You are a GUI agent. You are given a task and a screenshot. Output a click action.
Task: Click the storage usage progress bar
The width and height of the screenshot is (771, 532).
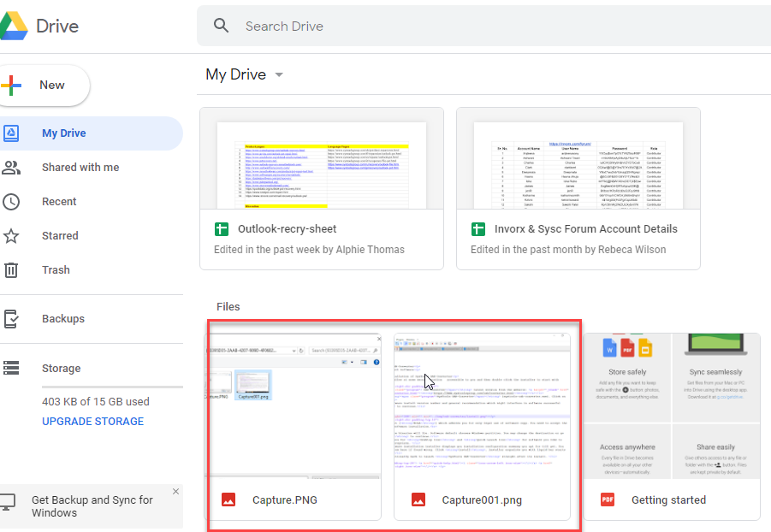113,387
